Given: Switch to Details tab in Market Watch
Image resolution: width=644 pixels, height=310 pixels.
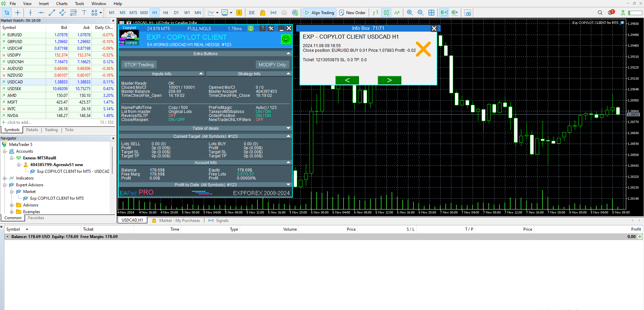Looking at the screenshot, I should click(x=32, y=130).
